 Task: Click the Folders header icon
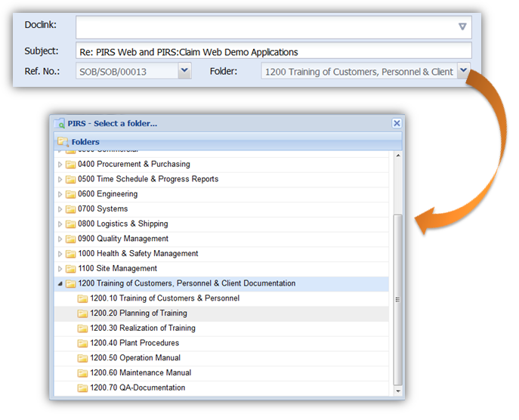(x=63, y=141)
